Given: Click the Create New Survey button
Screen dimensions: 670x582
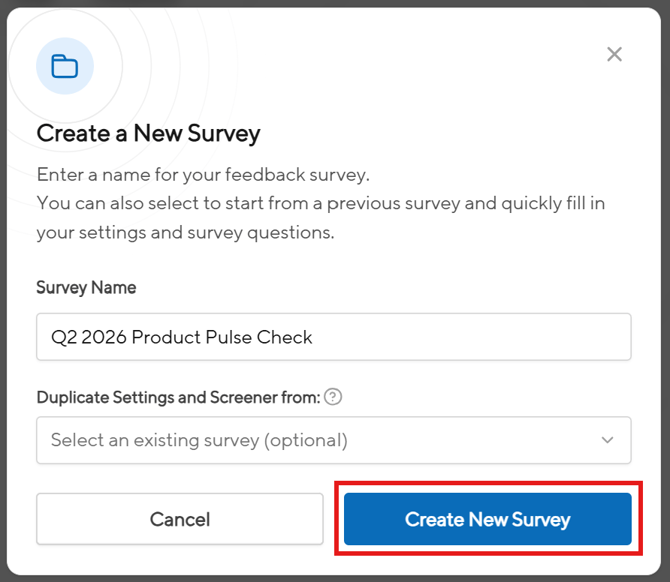Looking at the screenshot, I should [487, 519].
